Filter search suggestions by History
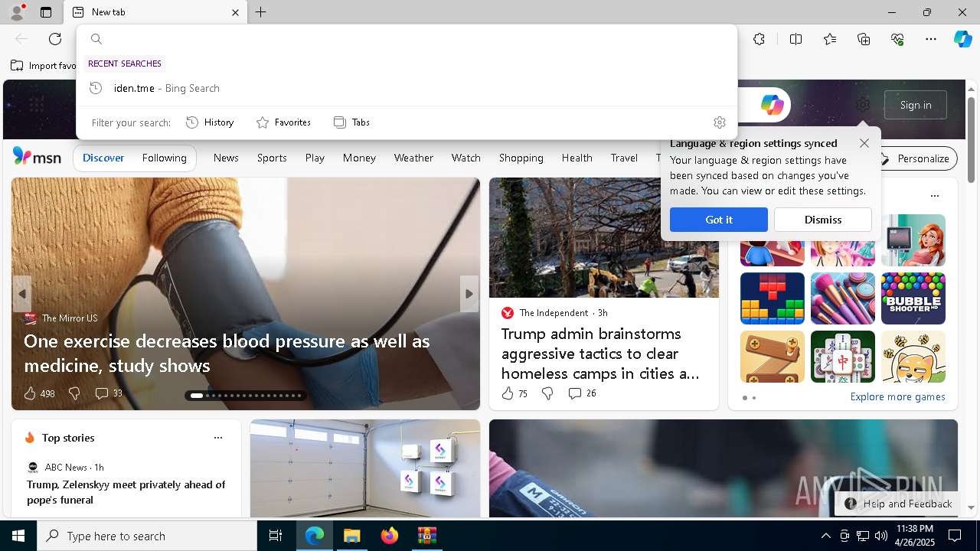This screenshot has width=980, height=551. (210, 122)
